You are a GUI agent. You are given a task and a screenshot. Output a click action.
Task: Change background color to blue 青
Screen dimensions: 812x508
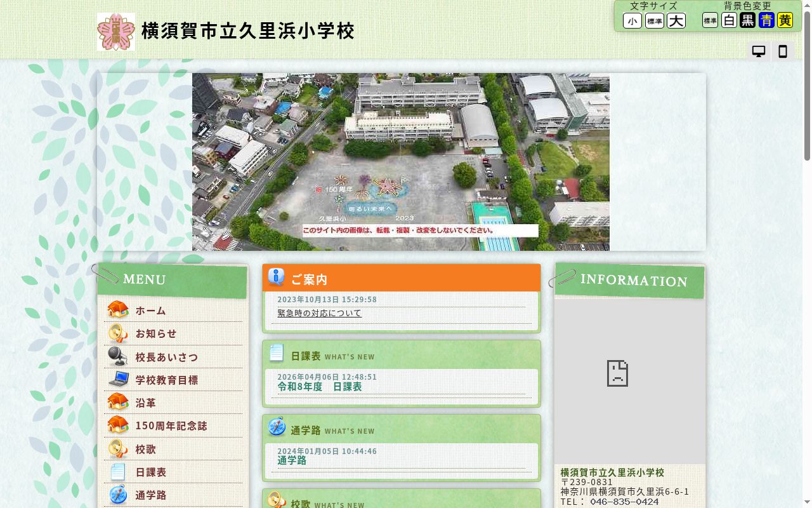tap(766, 20)
